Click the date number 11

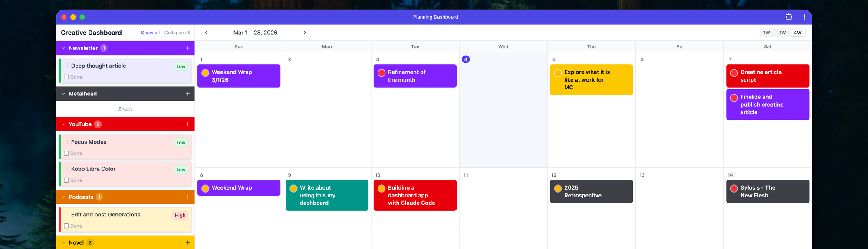(466, 175)
